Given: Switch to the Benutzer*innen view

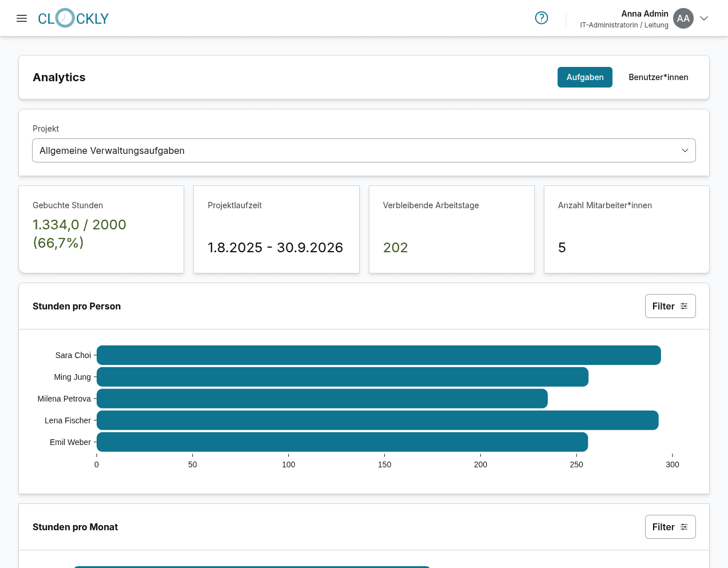Looking at the screenshot, I should coord(658,77).
